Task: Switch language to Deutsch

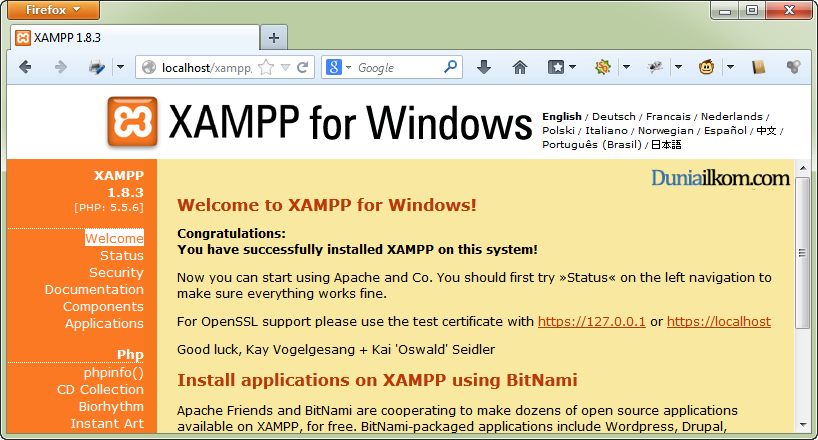Action: pyautogui.click(x=614, y=116)
